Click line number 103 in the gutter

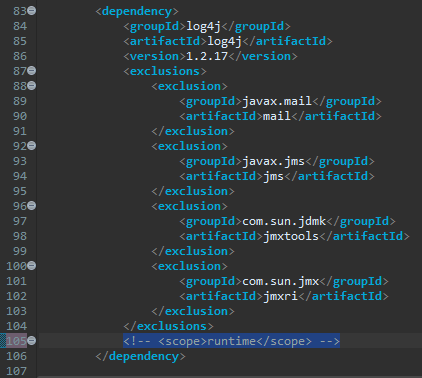point(17,311)
